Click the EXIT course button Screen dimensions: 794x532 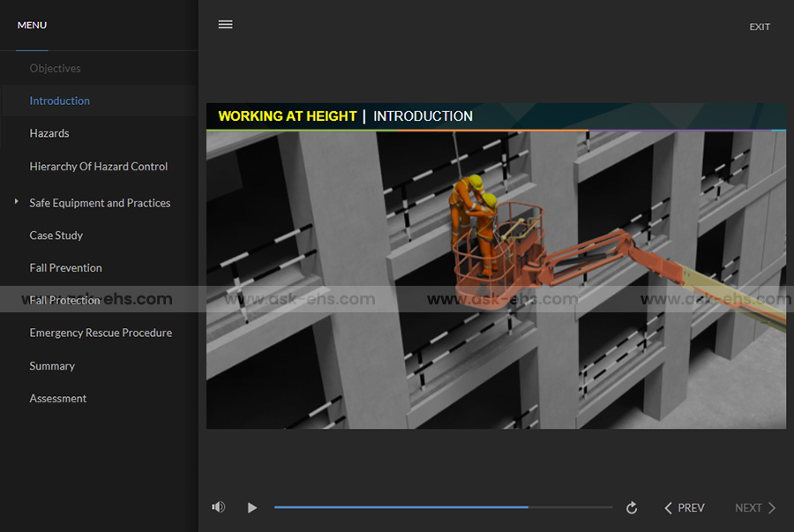click(760, 26)
